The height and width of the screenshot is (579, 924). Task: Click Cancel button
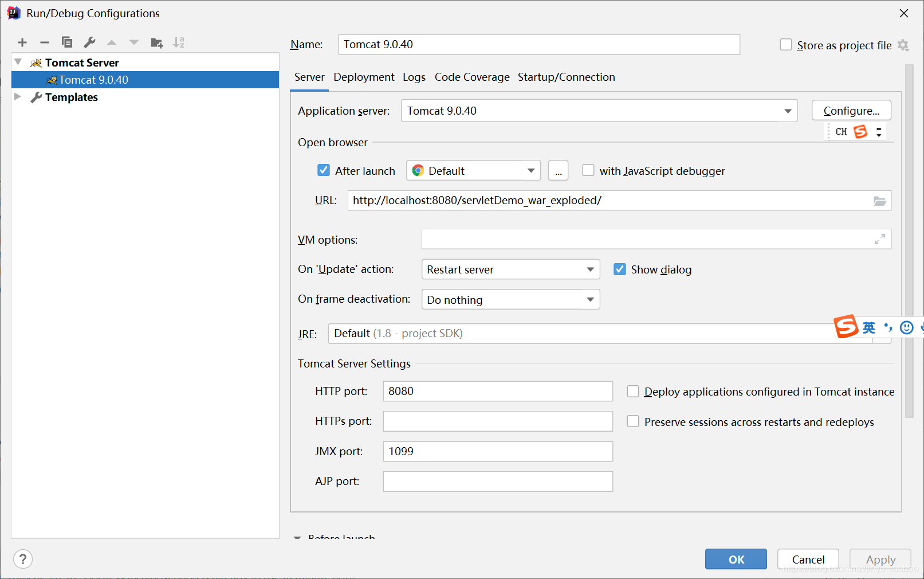click(808, 560)
